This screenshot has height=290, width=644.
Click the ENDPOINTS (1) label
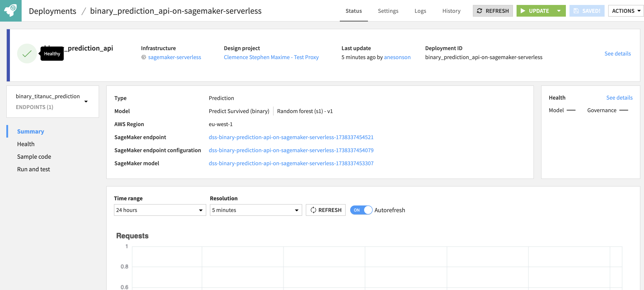click(34, 107)
